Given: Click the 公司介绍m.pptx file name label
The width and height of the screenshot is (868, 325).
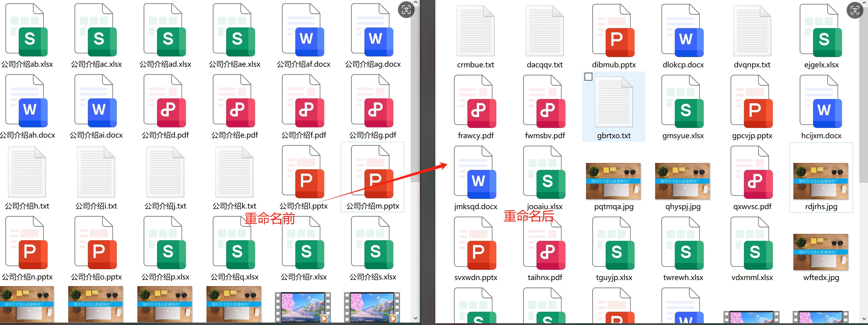Looking at the screenshot, I should [x=372, y=206].
